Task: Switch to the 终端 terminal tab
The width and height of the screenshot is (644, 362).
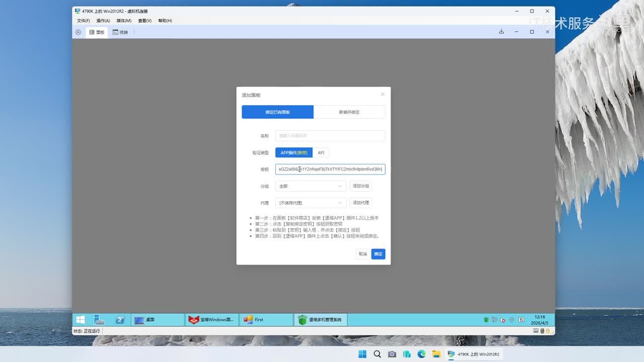Action: 120,32
